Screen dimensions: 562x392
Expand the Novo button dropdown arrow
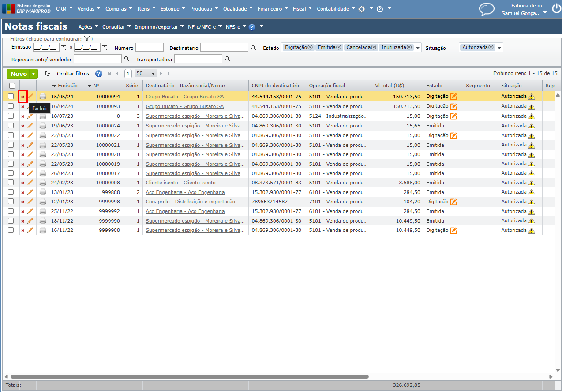coord(34,74)
